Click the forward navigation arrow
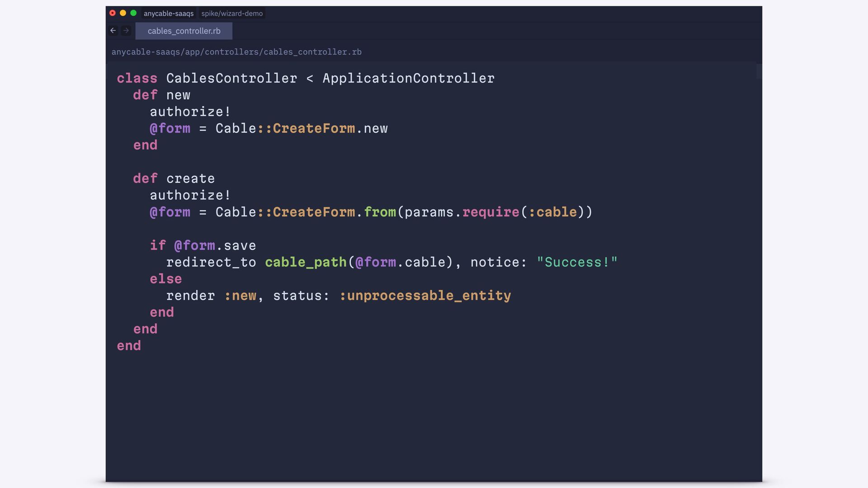Viewport: 868px width, 488px height. point(126,31)
